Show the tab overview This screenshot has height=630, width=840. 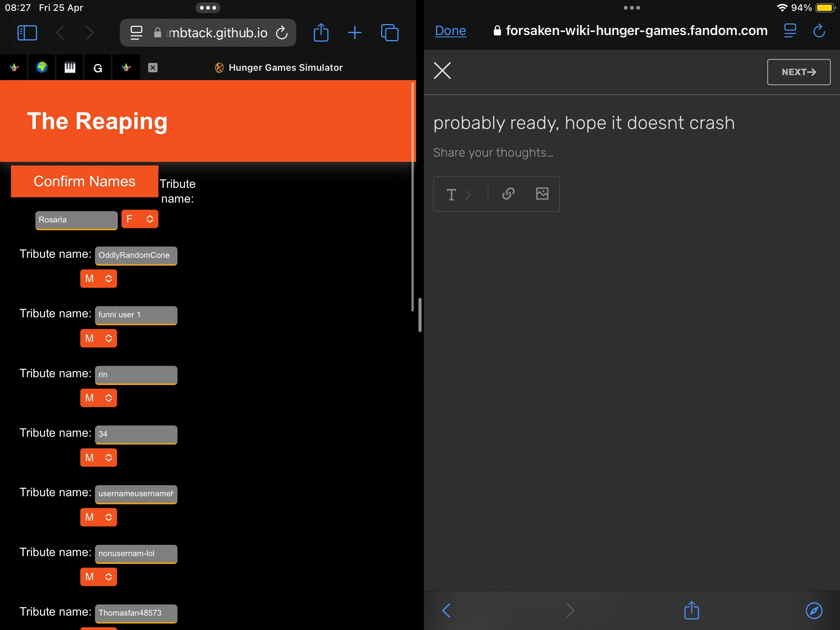tap(389, 33)
